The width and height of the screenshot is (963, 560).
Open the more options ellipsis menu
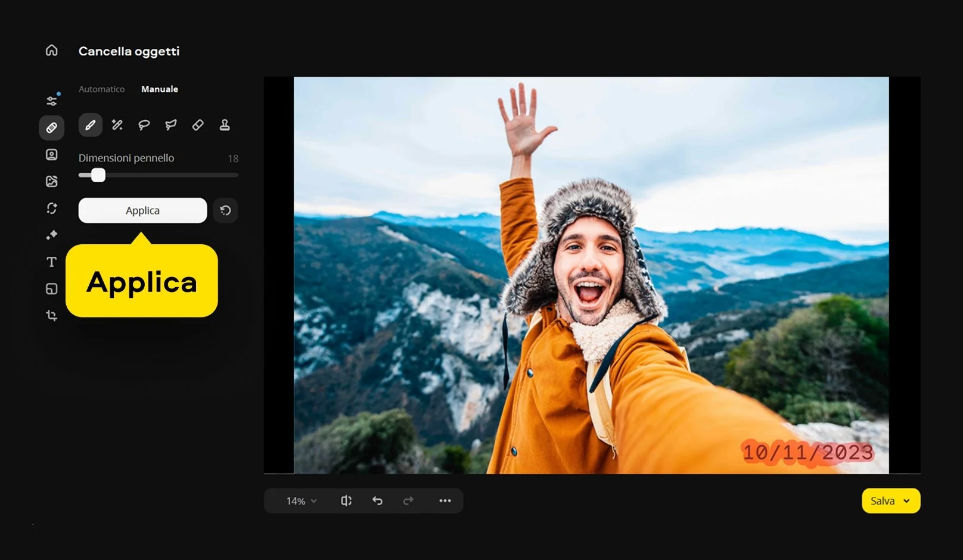pyautogui.click(x=445, y=500)
